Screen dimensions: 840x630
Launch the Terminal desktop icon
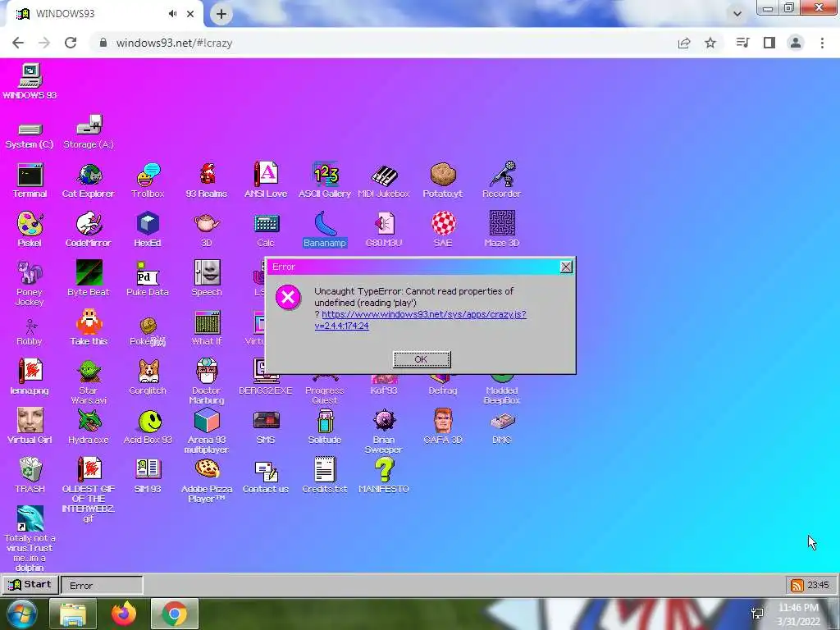(x=30, y=175)
